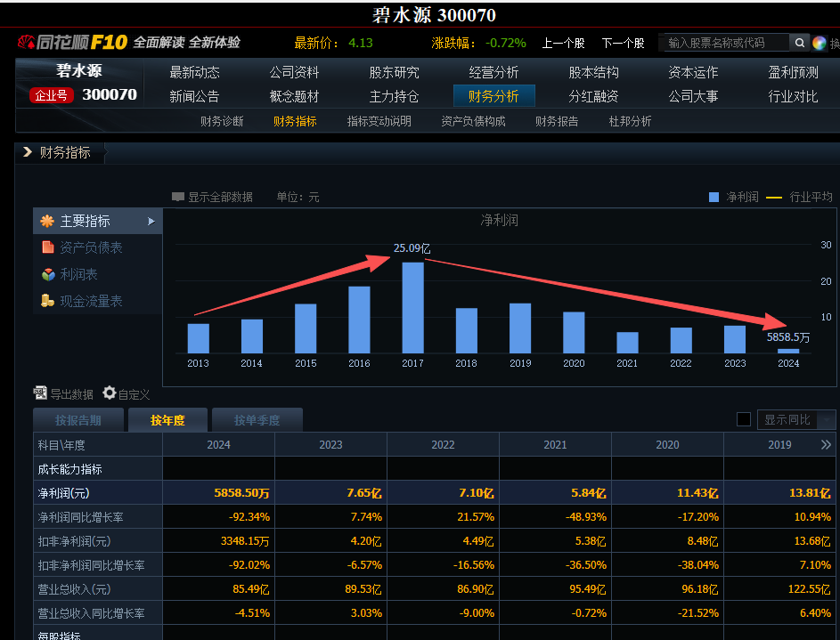Image resolution: width=840 pixels, height=640 pixels.
Task: Select the 净利润同比增长率 row label
Action: (80, 517)
